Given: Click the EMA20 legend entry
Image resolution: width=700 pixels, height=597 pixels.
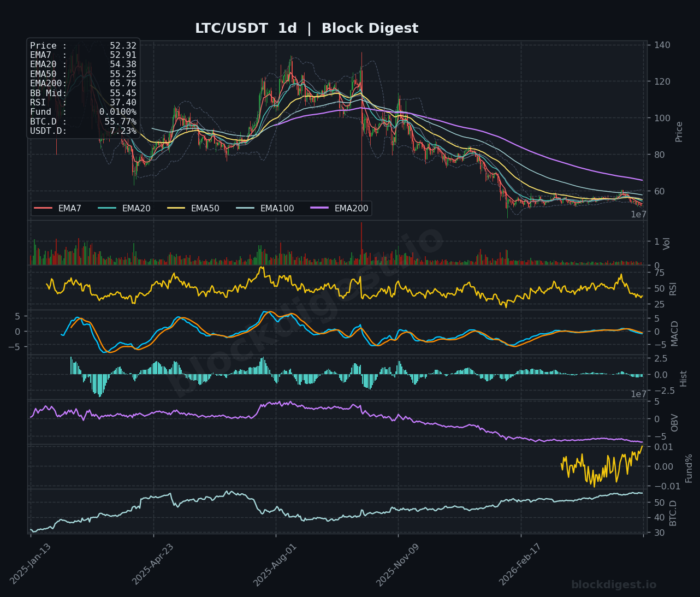Looking at the screenshot, I should point(124,208).
